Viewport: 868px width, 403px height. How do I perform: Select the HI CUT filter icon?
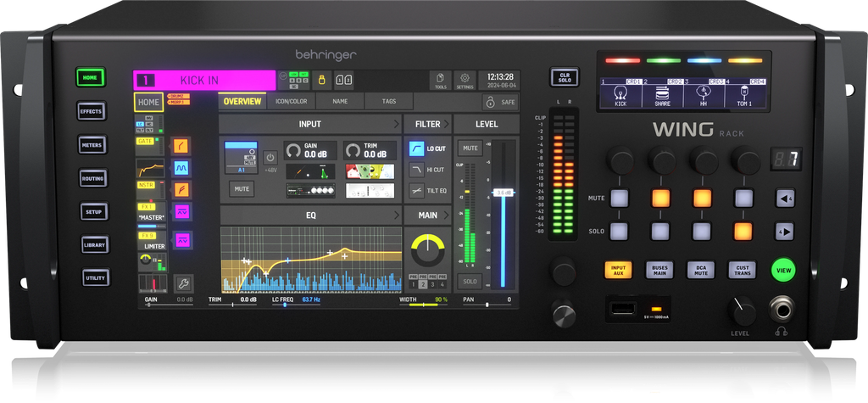click(417, 170)
